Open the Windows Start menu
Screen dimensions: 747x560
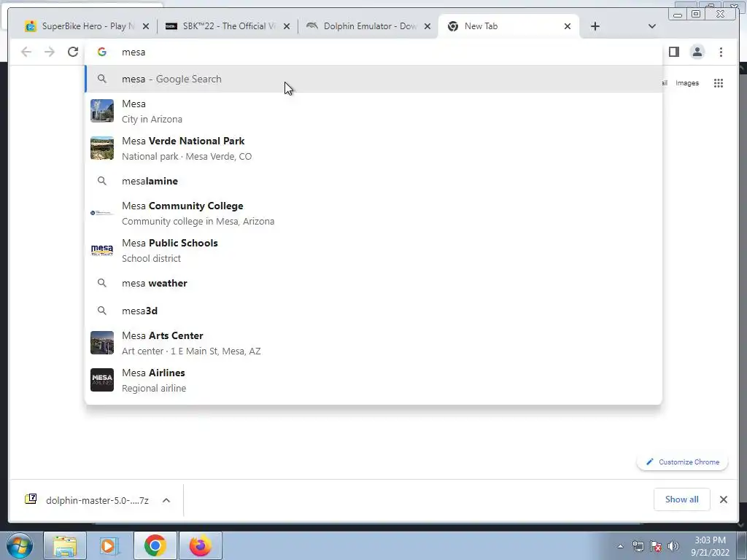point(19,545)
